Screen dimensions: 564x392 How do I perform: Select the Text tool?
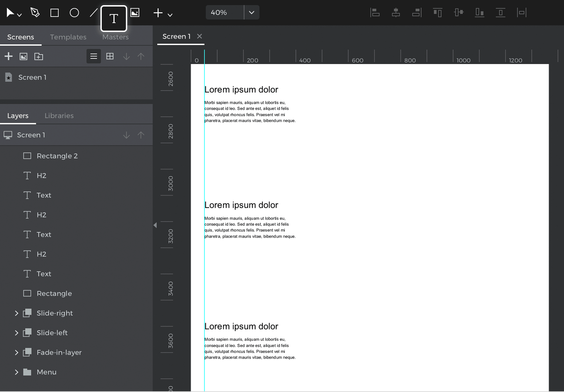click(114, 18)
